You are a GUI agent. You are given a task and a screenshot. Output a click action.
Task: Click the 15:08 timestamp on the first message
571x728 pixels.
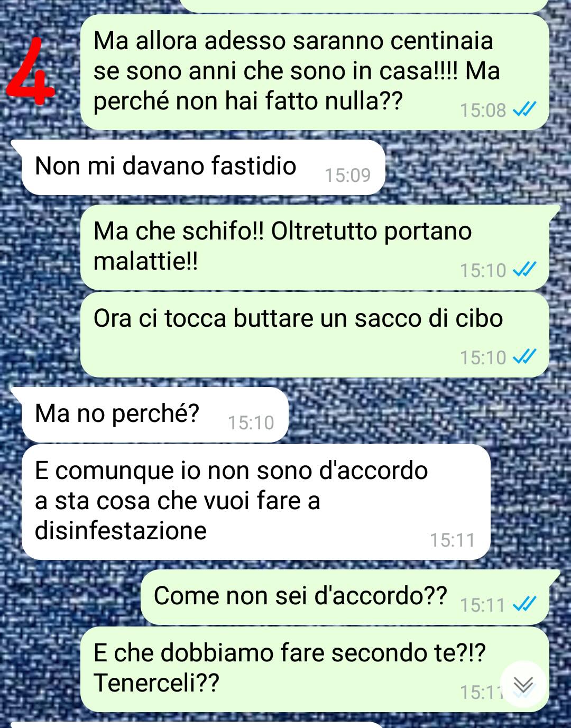[483, 110]
